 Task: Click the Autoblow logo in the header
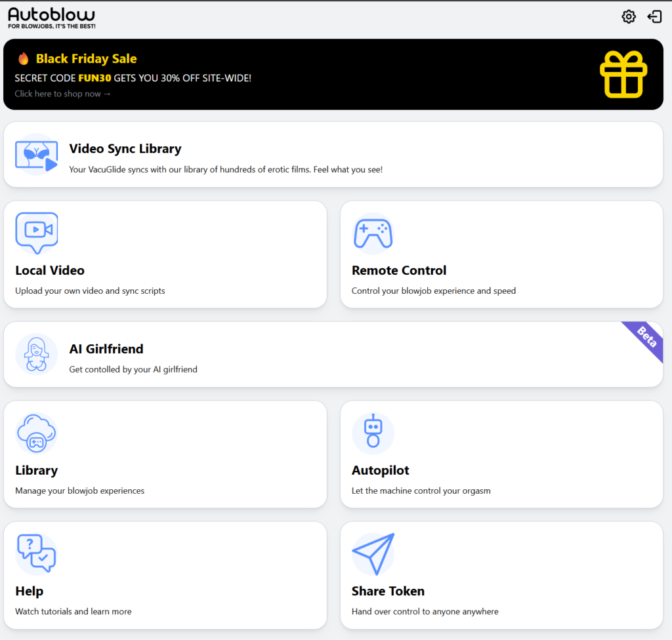(52, 18)
